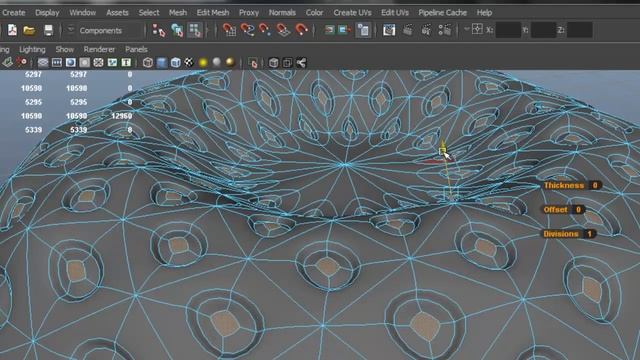Click the open scene folder icon
Image resolution: width=640 pixels, height=360 pixels.
tap(29, 30)
